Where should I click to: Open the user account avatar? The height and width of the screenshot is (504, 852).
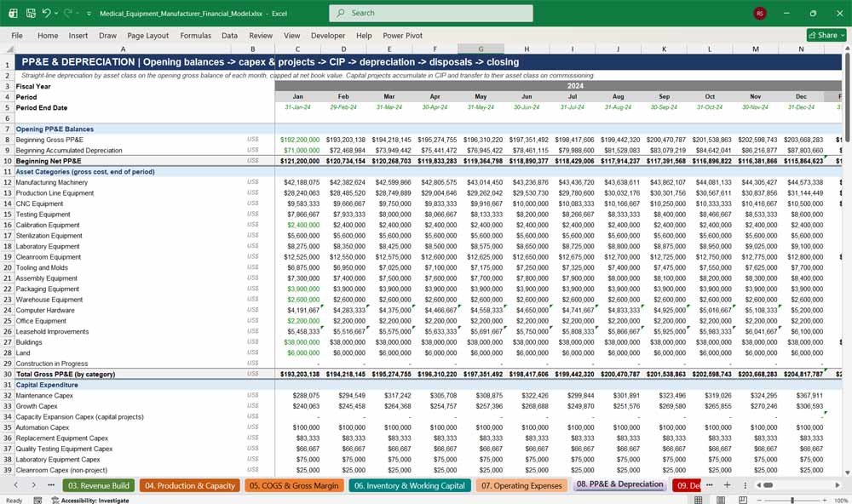(x=760, y=13)
